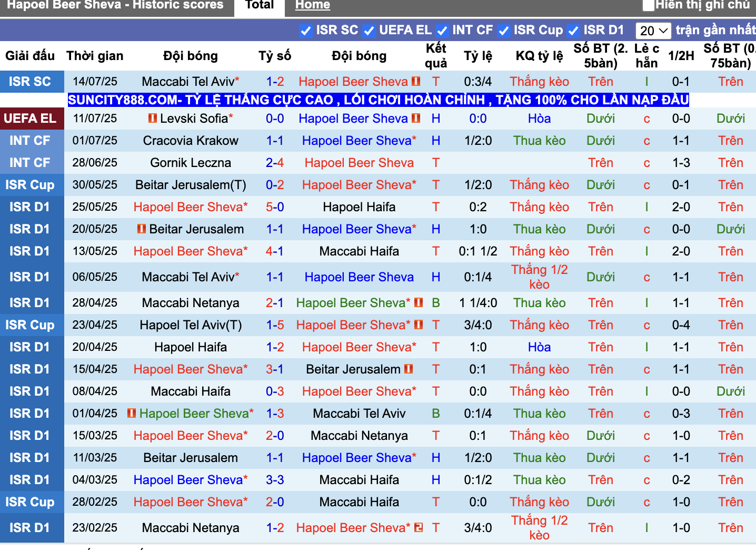Open the 20 recent matches dropdown
Screen dimensions: 756x550
click(x=653, y=31)
